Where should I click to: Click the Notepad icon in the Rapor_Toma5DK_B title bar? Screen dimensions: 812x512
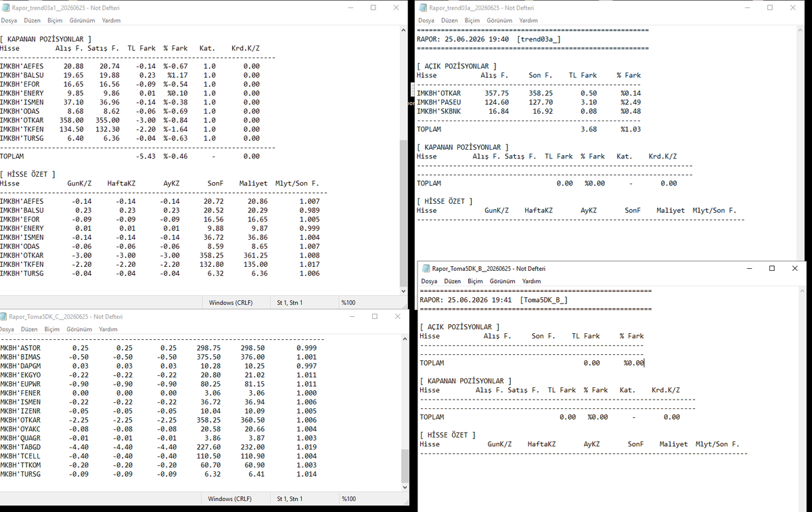[426, 268]
